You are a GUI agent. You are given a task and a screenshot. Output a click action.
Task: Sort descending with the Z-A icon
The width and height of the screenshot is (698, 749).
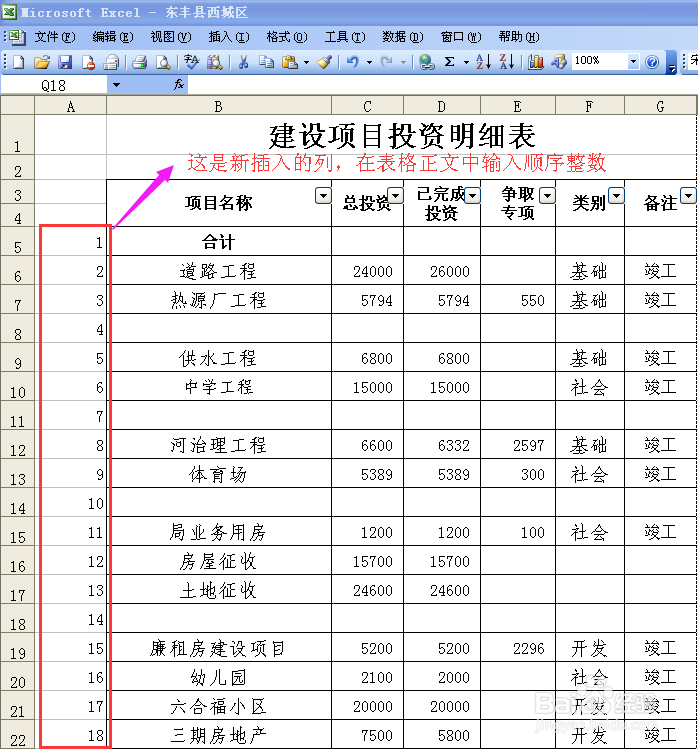[507, 62]
